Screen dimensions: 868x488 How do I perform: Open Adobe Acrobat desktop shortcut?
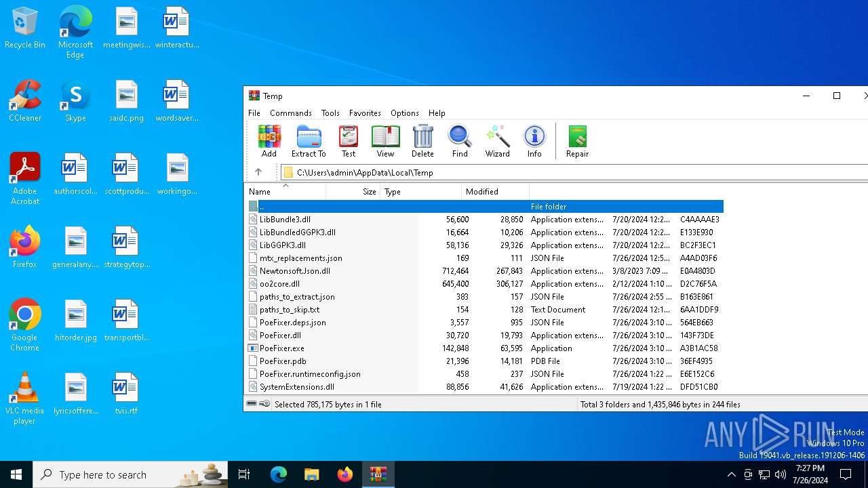[x=25, y=179]
